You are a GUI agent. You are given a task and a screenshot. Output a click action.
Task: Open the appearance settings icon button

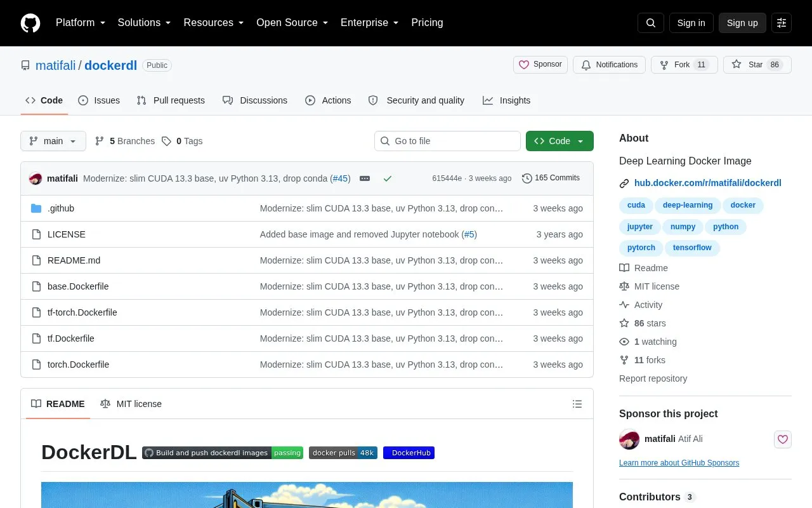coord(782,23)
